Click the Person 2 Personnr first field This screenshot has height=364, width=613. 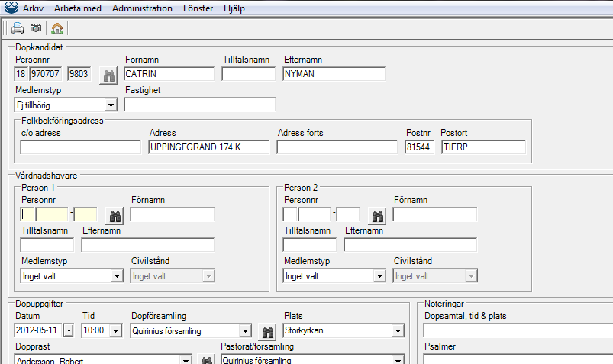click(x=289, y=214)
